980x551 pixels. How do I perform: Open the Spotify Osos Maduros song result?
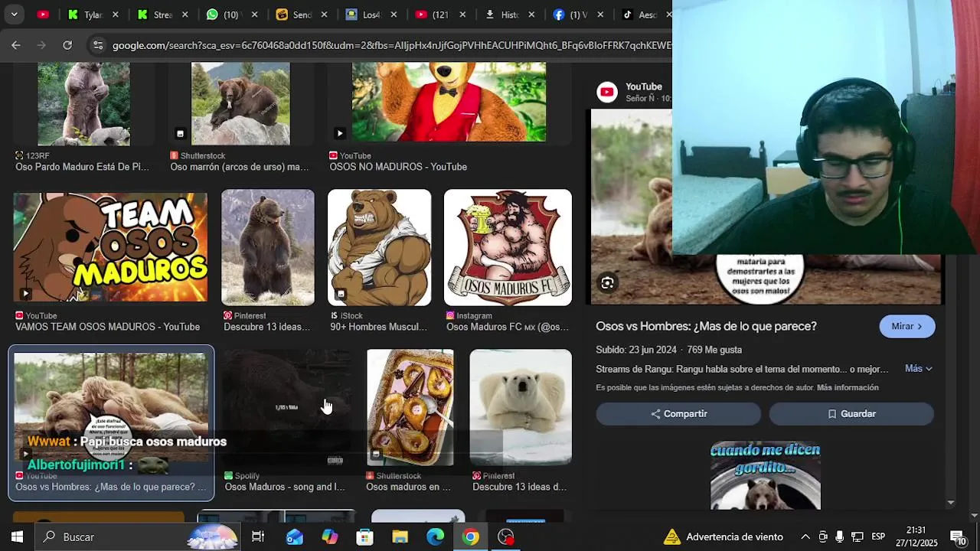coord(288,407)
